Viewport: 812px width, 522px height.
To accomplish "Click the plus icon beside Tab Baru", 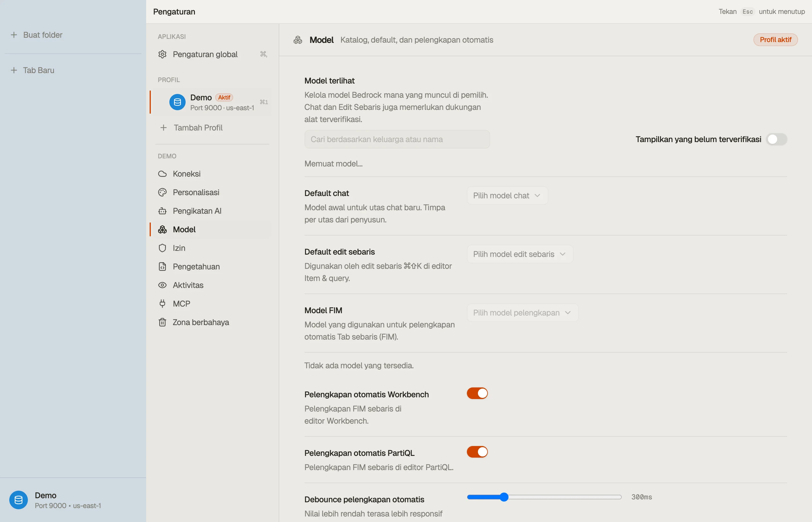I will 14,70.
